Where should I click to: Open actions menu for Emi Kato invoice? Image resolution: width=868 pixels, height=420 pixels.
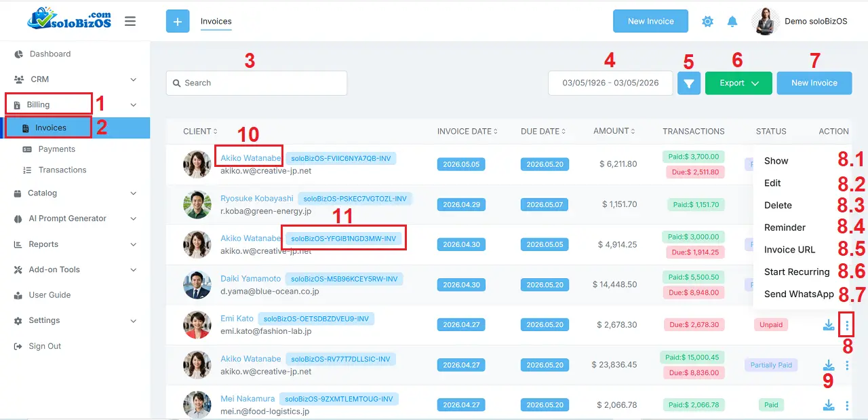click(847, 325)
